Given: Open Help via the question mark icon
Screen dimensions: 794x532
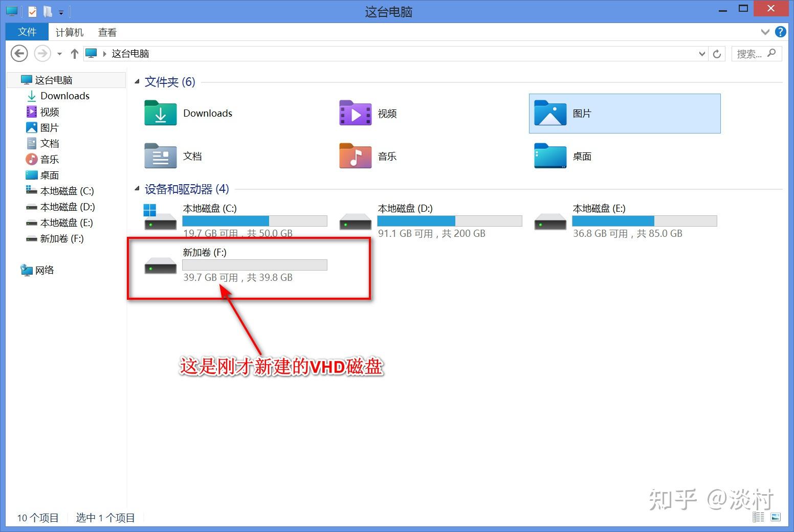Looking at the screenshot, I should pos(780,32).
